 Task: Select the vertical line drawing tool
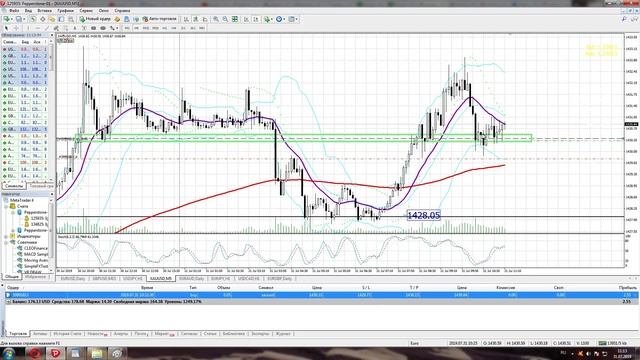click(x=28, y=28)
